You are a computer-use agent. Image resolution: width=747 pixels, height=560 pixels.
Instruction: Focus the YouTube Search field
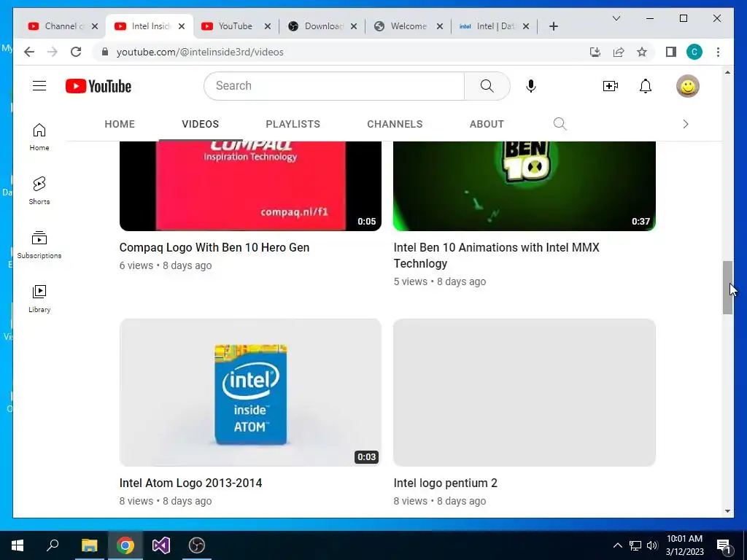tap(334, 86)
